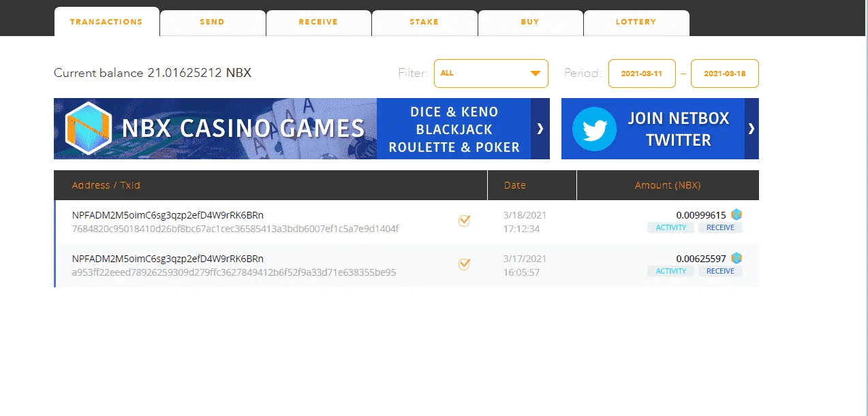Open the Stake tab
868x416 pixels.
point(424,22)
